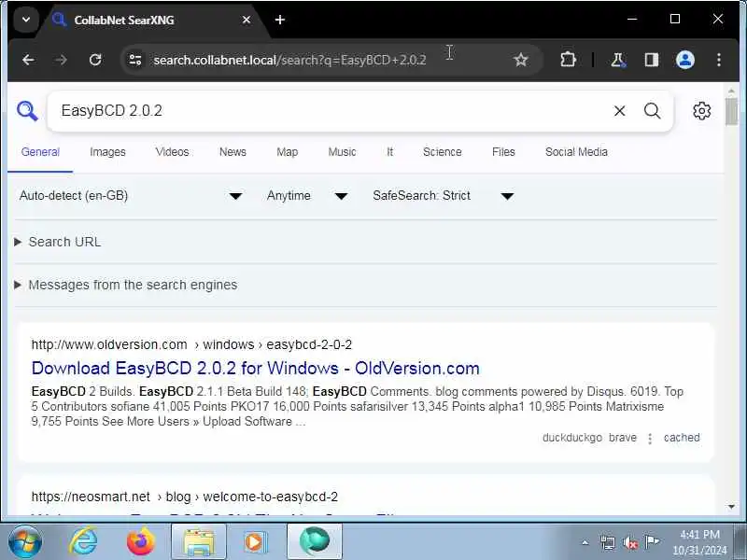Click the page scrollbar down arrow
Screen dimensions: 747x560
point(731,507)
